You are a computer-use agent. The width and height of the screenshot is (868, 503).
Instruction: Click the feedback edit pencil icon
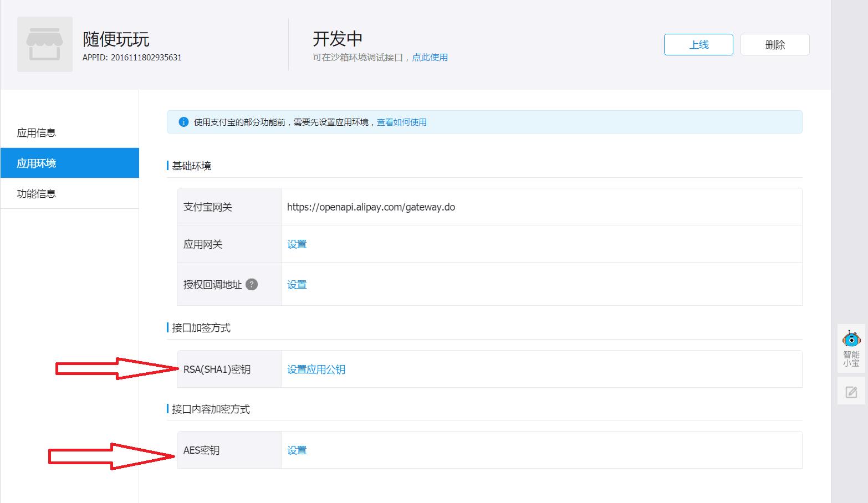[x=851, y=392]
